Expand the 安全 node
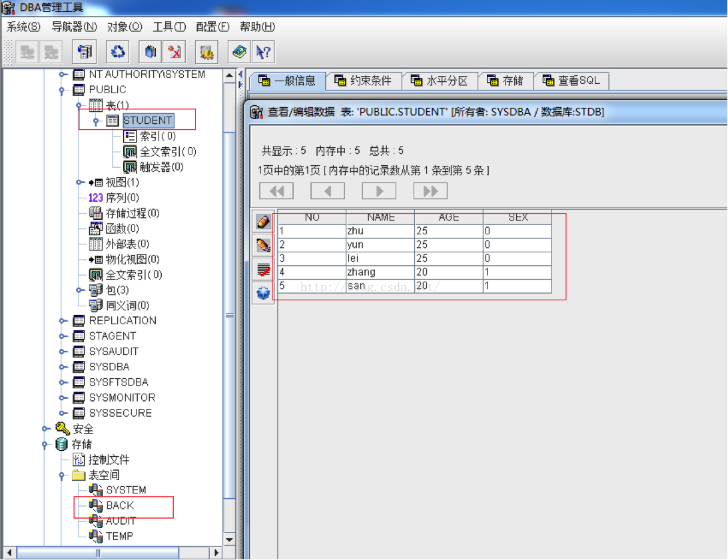 [x=46, y=429]
